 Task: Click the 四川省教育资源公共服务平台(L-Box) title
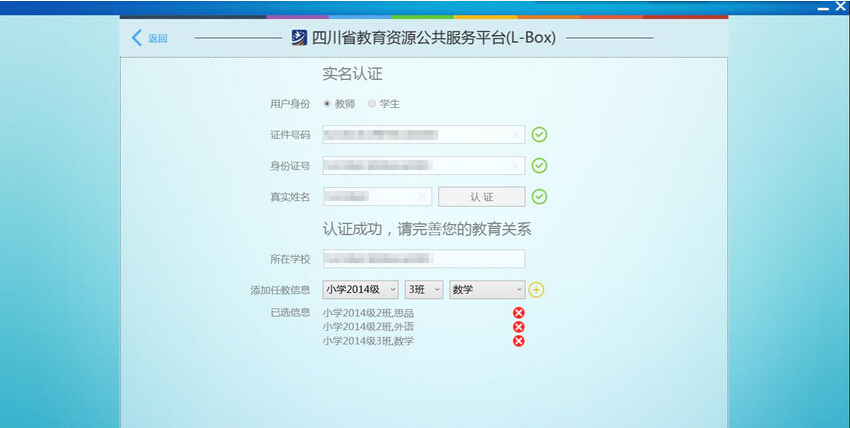tap(434, 38)
